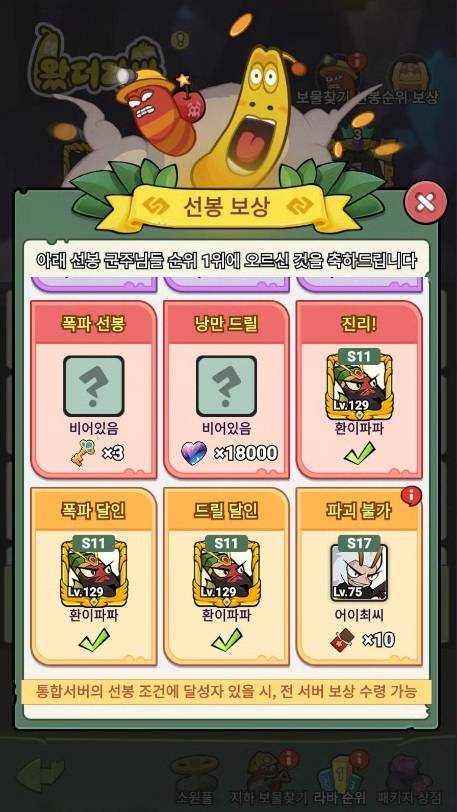Click the purple heart gem reward x18000
The height and width of the screenshot is (812, 457).
[x=194, y=453]
